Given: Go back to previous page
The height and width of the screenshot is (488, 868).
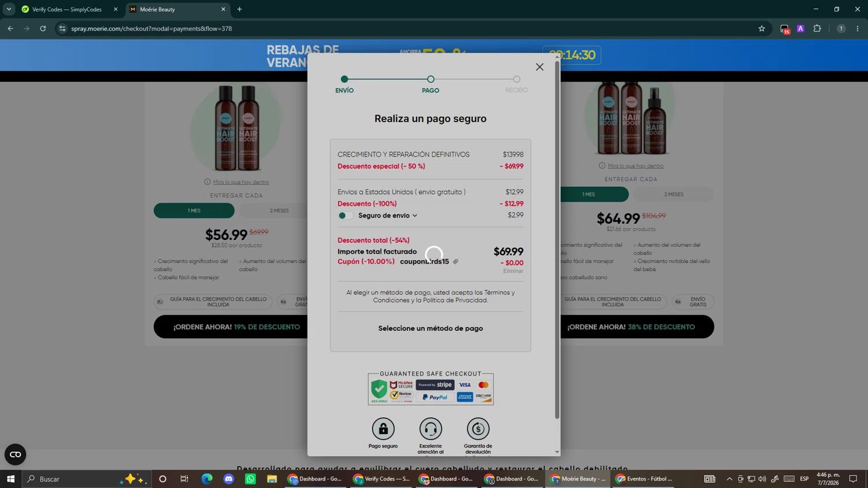Looking at the screenshot, I should click(x=10, y=28).
